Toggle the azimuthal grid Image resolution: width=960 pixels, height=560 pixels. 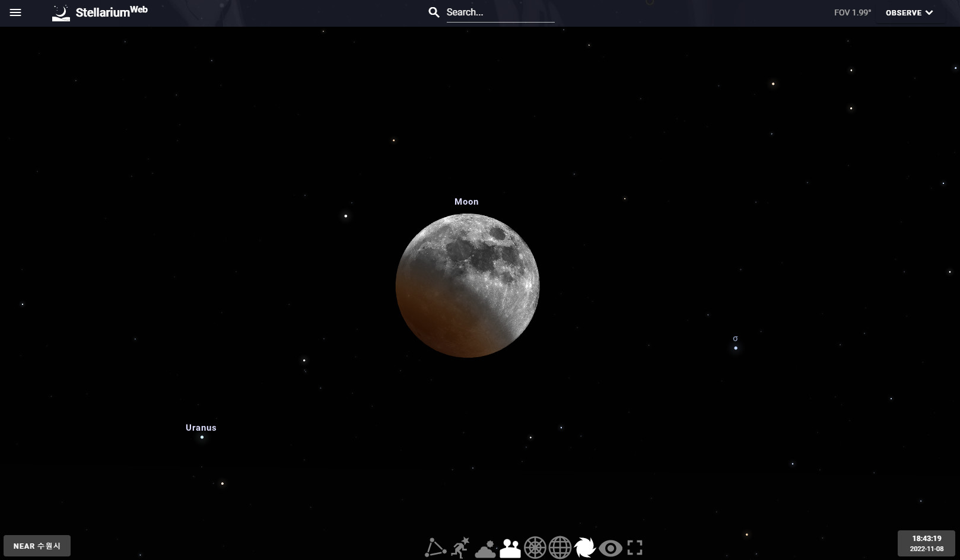[535, 548]
